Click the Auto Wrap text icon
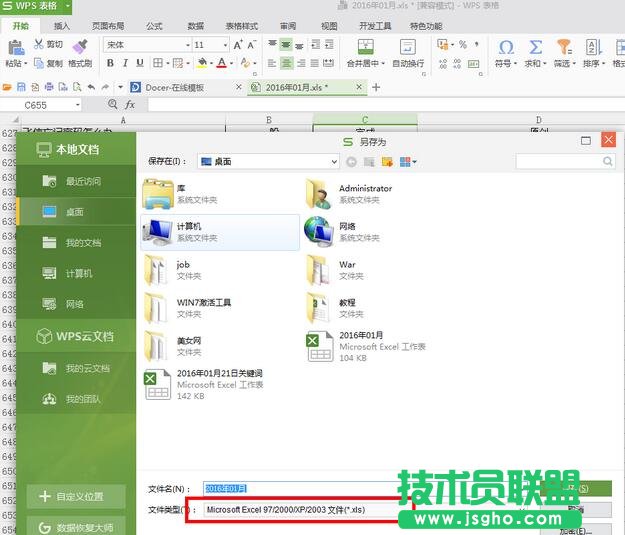The width and height of the screenshot is (625, 535). [408, 47]
